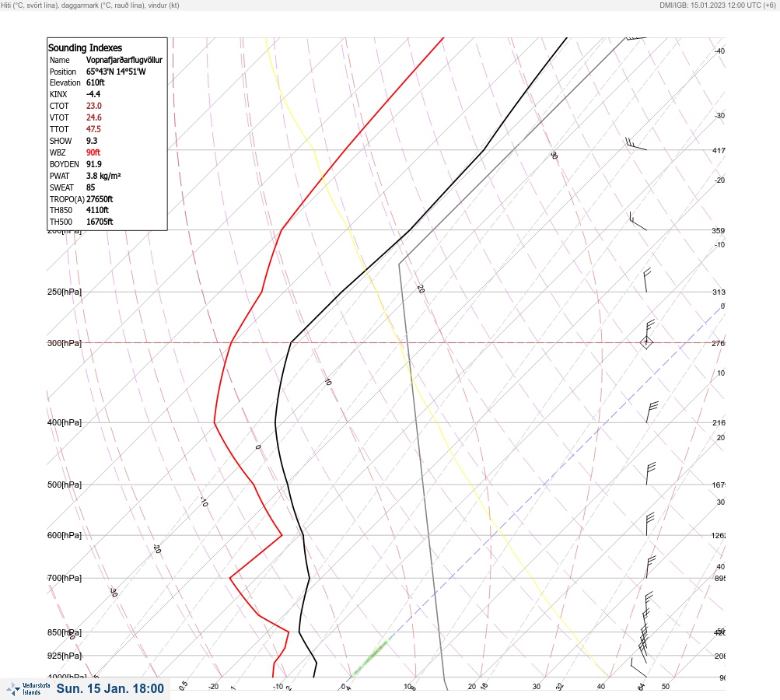Select the wind barb at the 250 hPa level

point(646,281)
